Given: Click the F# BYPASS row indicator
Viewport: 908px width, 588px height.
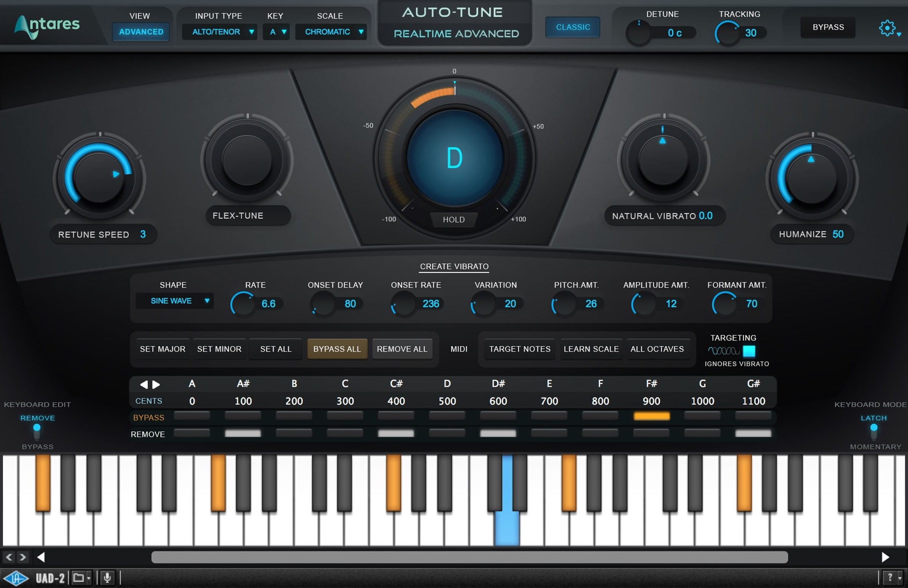Looking at the screenshot, I should 651,416.
